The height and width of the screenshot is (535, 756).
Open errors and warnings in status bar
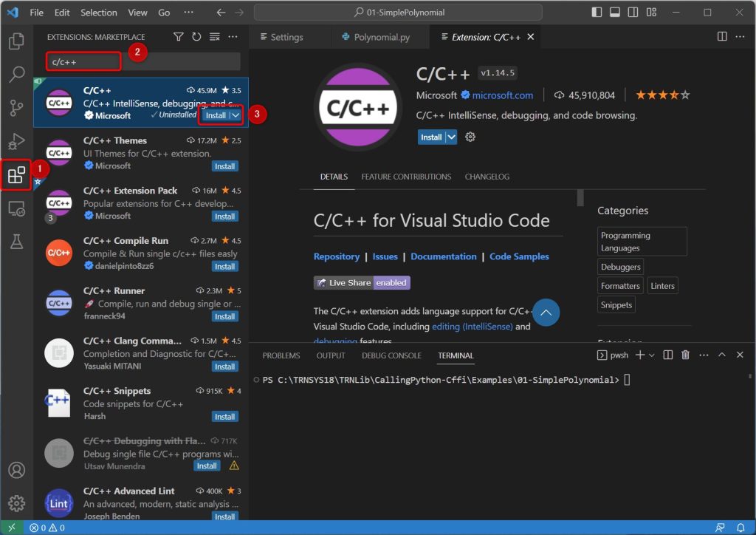pos(47,528)
